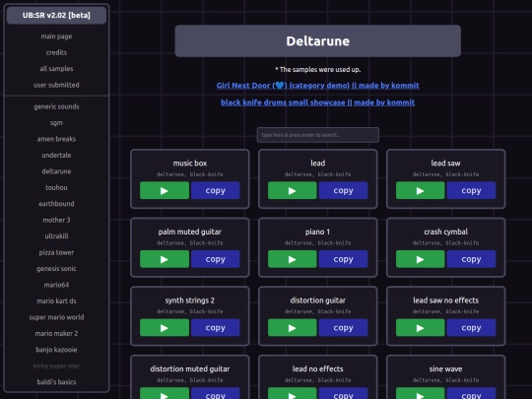Play the lead saw no effects sample

click(x=420, y=327)
